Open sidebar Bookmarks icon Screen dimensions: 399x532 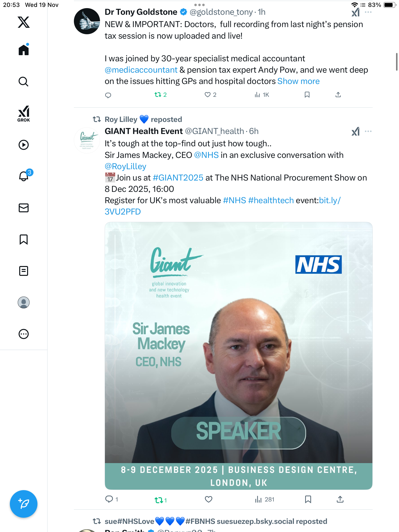[x=24, y=239]
